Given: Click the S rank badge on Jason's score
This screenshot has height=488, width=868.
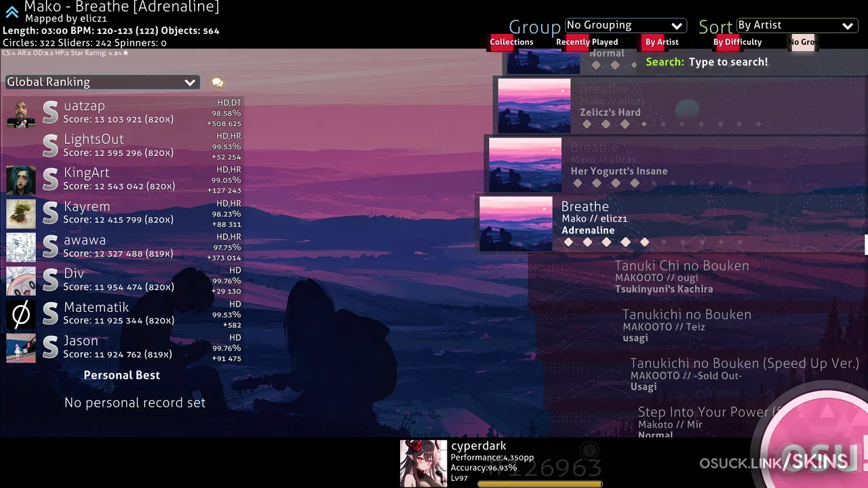Looking at the screenshot, I should (50, 348).
